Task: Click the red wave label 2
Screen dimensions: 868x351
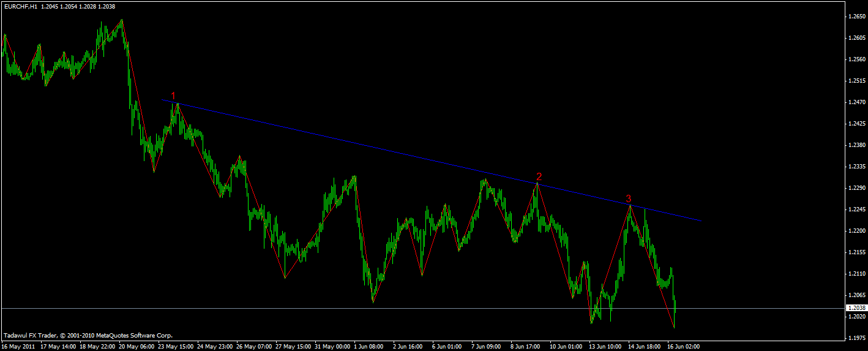Action: (539, 176)
